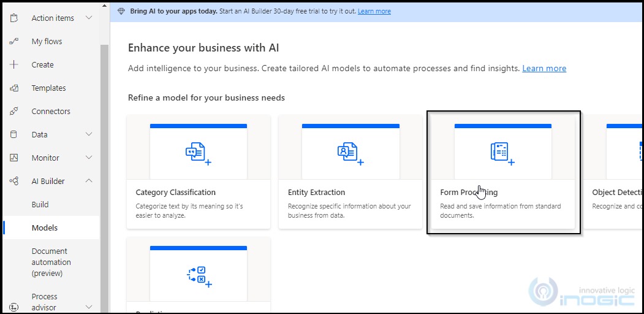This screenshot has height=314, width=644.
Task: Click the Connectors plug icon
Action: pos(14,112)
